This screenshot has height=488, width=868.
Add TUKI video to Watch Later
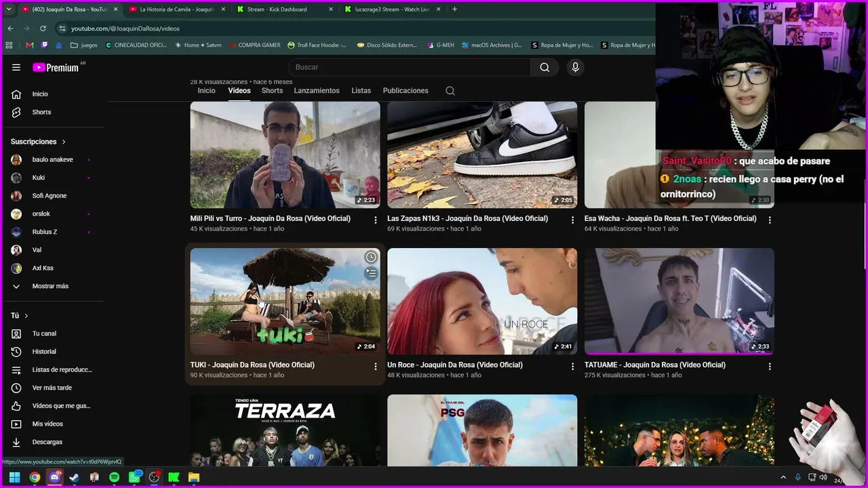tap(371, 257)
